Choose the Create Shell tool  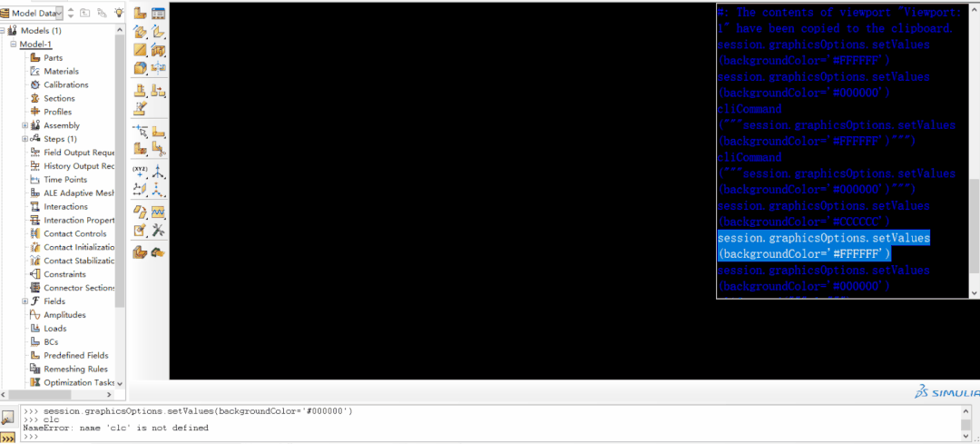(x=158, y=31)
